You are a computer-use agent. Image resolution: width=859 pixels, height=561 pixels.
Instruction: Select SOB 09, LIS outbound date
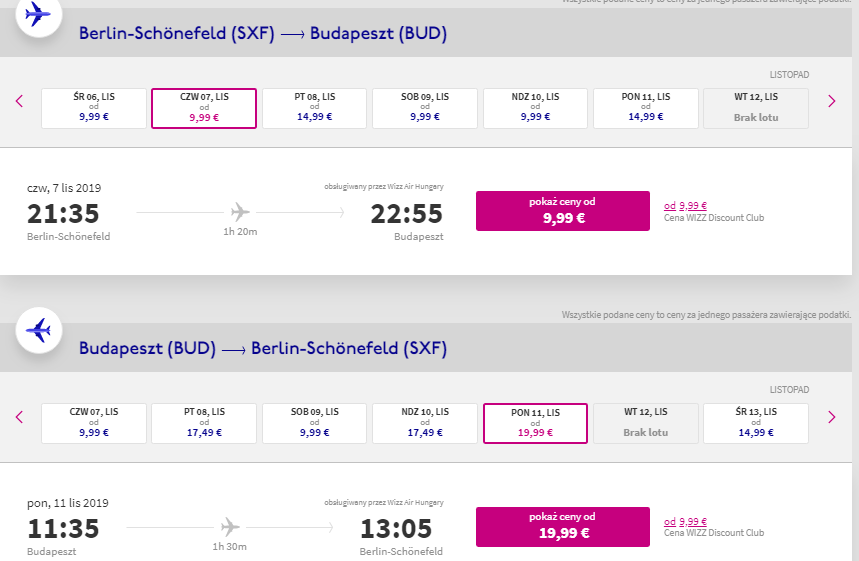point(425,108)
